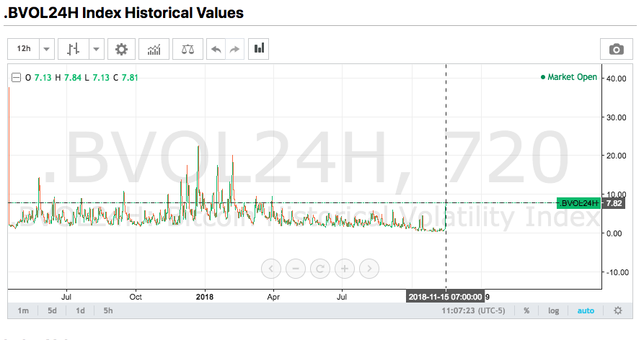Click the 2018-11-15 07:00:00 date marker
Image resolution: width=644 pixels, height=340 pixels.
point(445,297)
